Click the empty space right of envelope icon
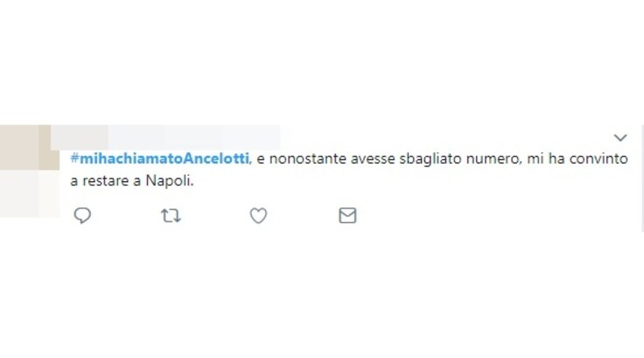The image size is (644, 358). [x=493, y=215]
